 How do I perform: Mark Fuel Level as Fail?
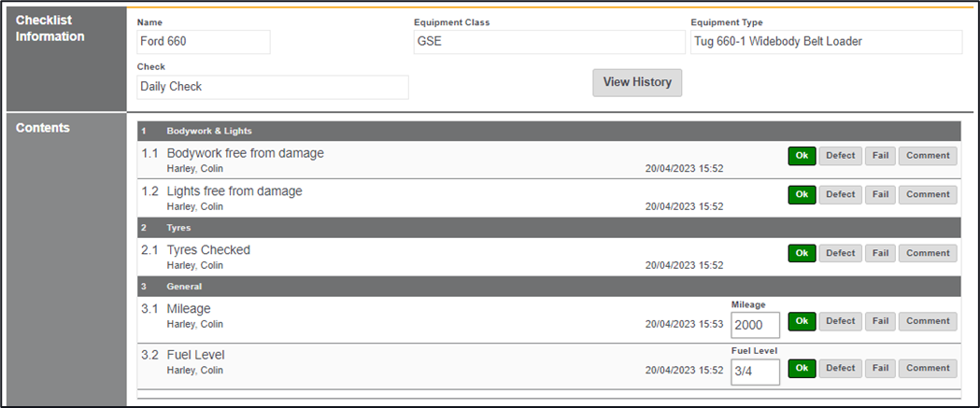click(x=879, y=368)
